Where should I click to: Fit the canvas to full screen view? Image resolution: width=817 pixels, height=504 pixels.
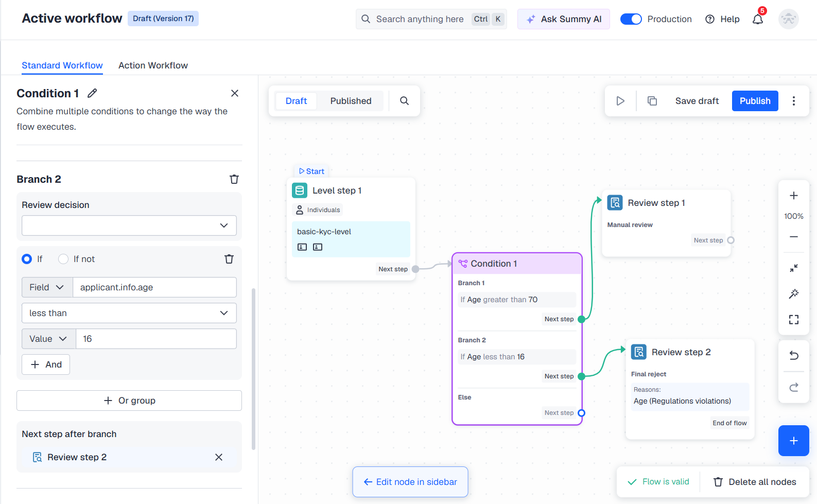pos(794,320)
